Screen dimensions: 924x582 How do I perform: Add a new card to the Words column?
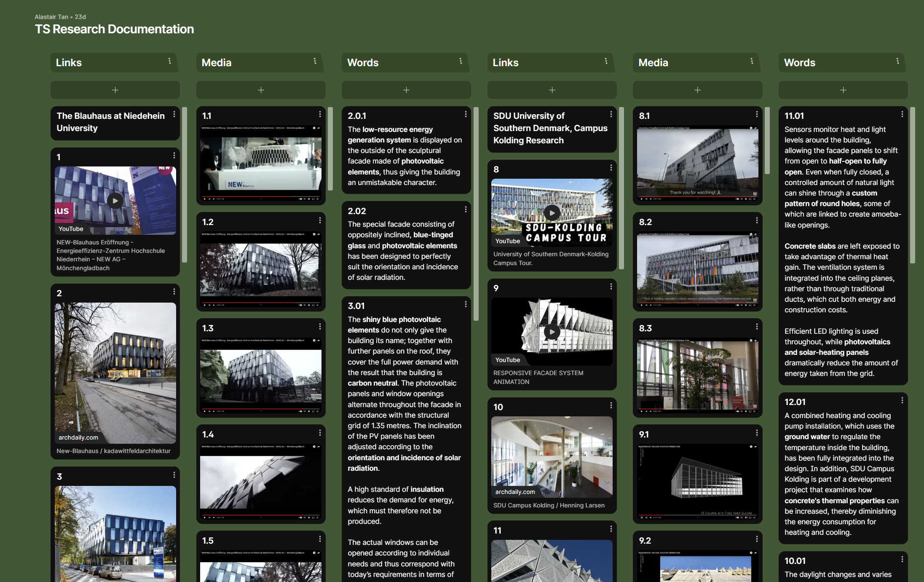pyautogui.click(x=406, y=90)
